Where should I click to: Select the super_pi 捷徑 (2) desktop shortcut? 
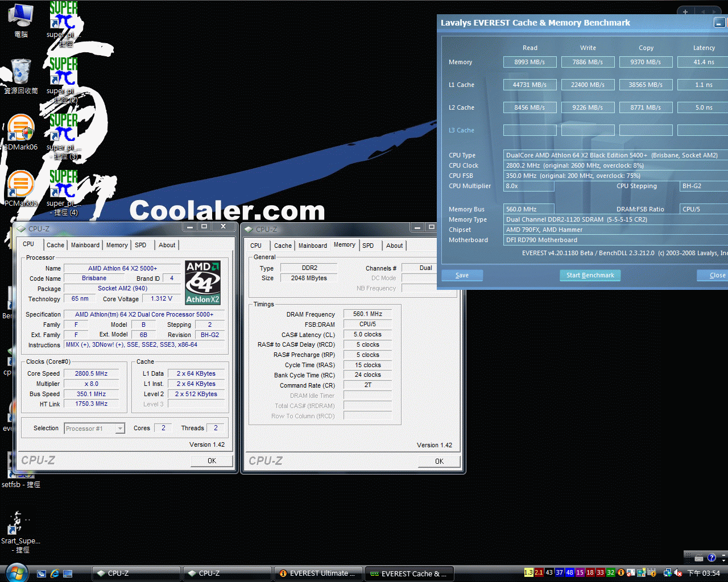(x=63, y=80)
